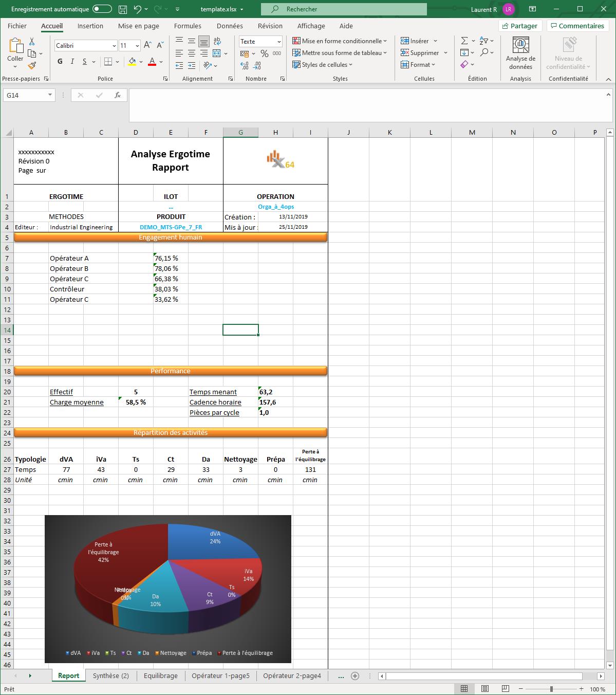Apply thousands separator 000 style
This screenshot has height=695, width=616.
pyautogui.click(x=277, y=53)
